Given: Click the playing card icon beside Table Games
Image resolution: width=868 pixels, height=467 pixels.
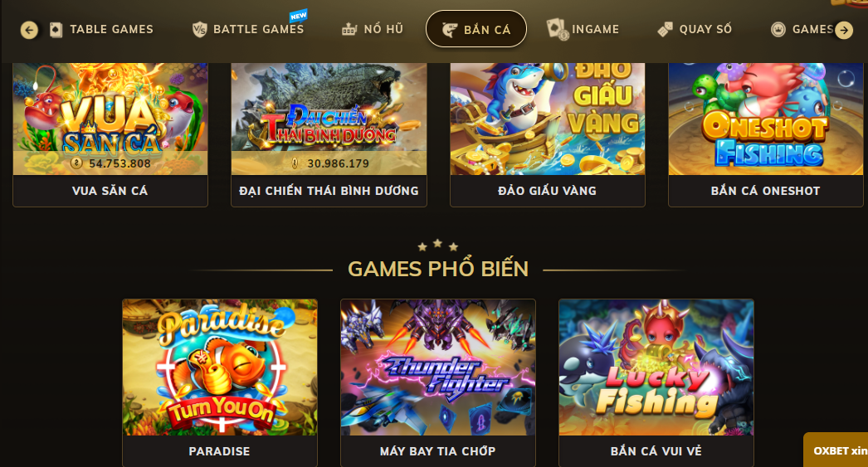Looking at the screenshot, I should [x=56, y=30].
